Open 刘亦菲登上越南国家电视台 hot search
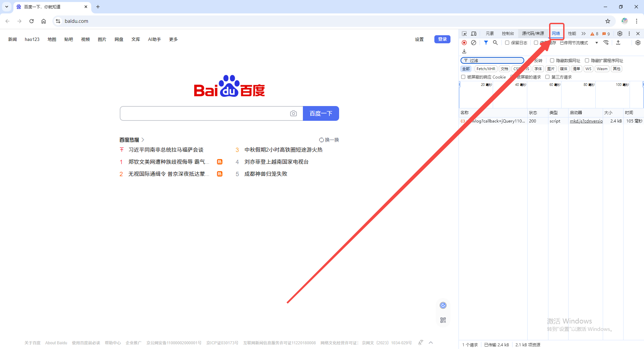The width and height of the screenshot is (644, 349). pyautogui.click(x=276, y=162)
